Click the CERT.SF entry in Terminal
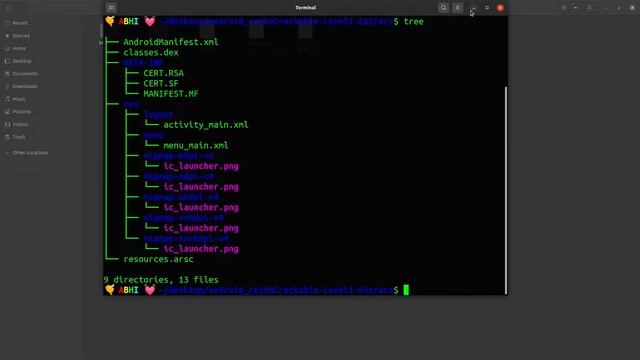The width and height of the screenshot is (640, 360). tap(161, 84)
